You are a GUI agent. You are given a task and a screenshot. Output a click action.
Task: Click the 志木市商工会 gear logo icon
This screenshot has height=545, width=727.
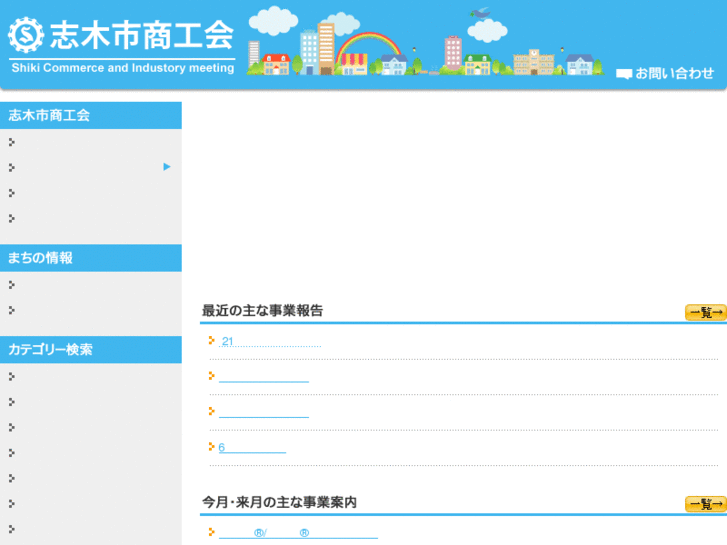[x=26, y=36]
